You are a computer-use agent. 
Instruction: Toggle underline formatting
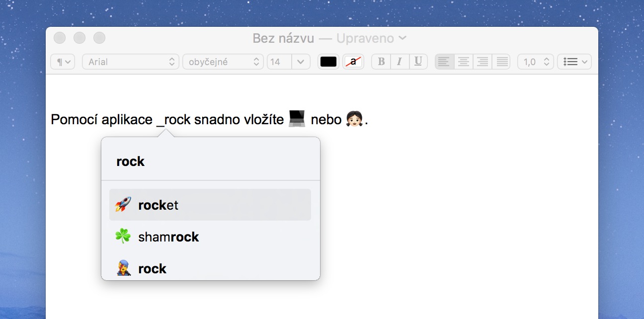418,62
